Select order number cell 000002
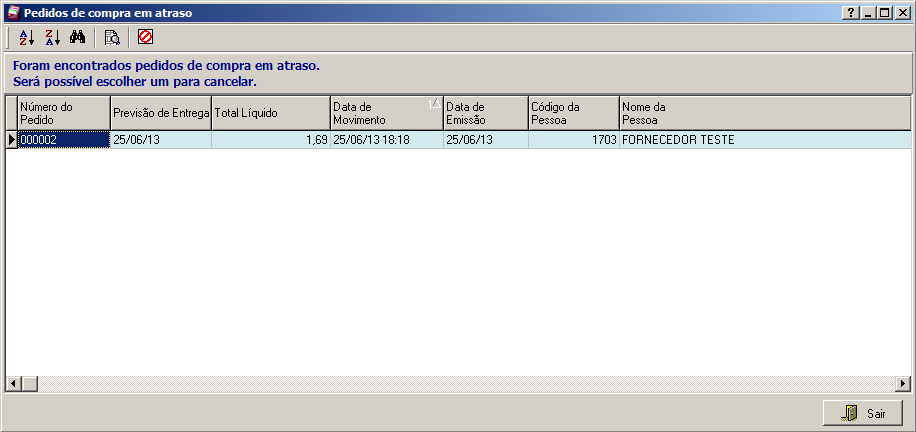Image resolution: width=916 pixels, height=432 pixels. pyautogui.click(x=63, y=140)
